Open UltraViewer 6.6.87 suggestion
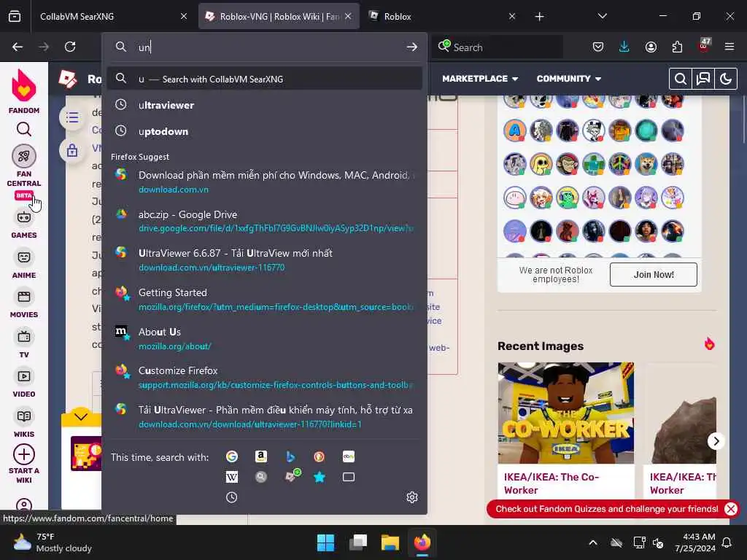This screenshot has width=747, height=560. 264,260
